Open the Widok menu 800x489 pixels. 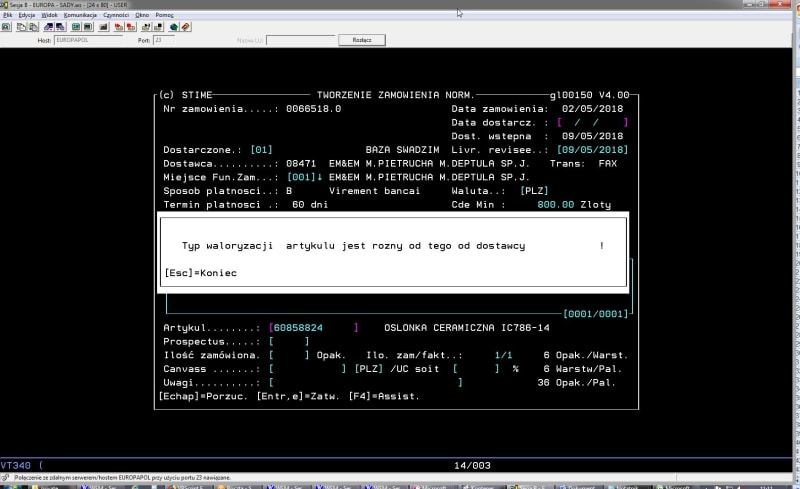[x=49, y=15]
